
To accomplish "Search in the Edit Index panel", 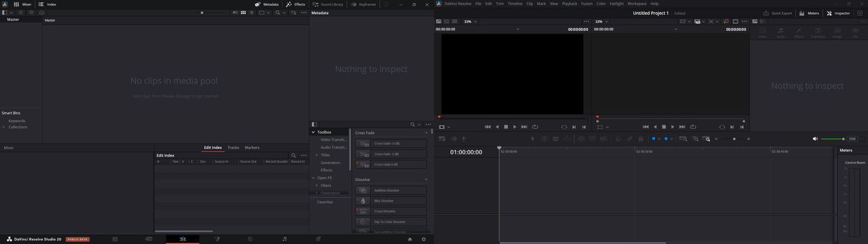I will point(293,155).
